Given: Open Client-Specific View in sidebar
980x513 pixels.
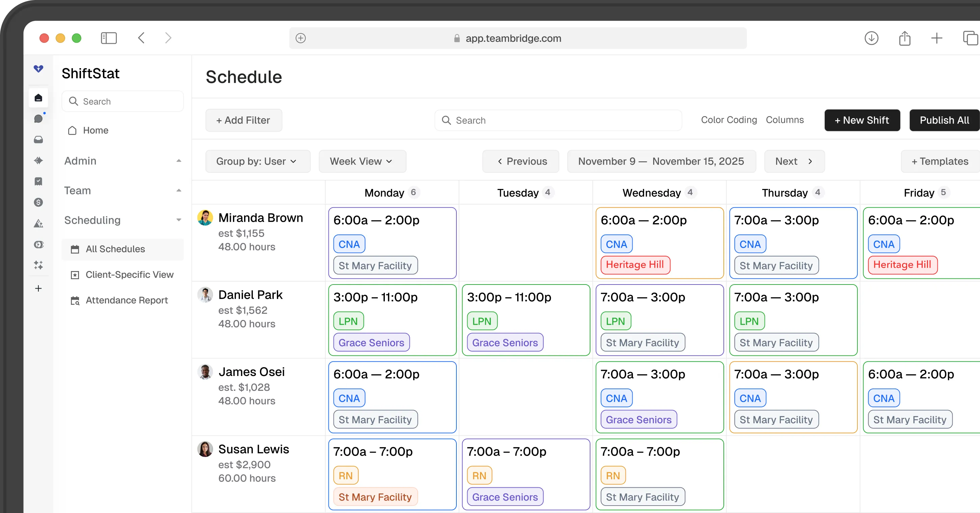Looking at the screenshot, I should [x=129, y=275].
